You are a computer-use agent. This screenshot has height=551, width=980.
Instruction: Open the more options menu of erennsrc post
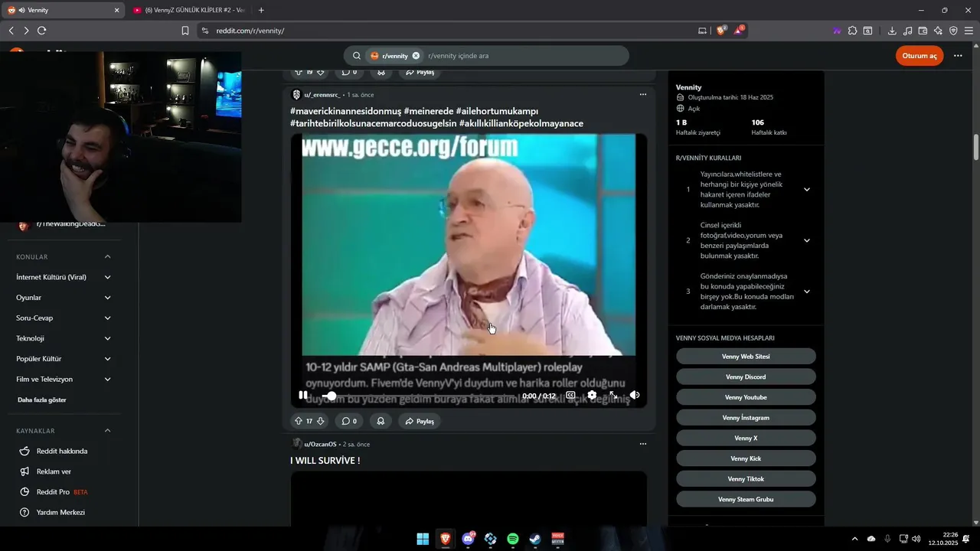(x=643, y=95)
